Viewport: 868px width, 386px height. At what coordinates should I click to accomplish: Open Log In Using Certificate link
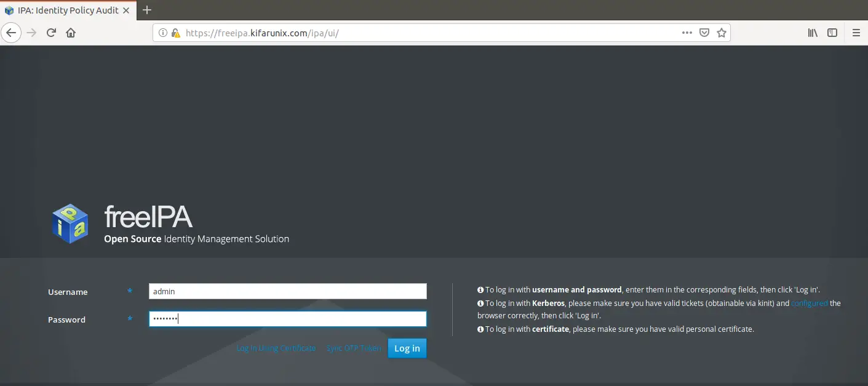276,348
